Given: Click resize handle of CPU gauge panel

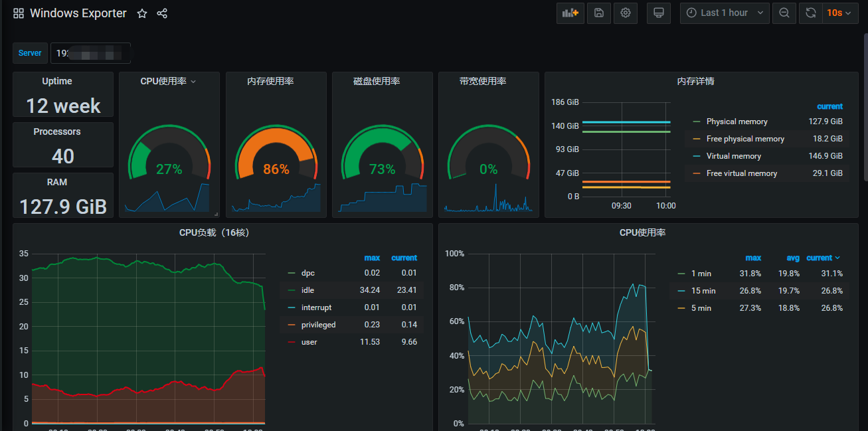Looking at the screenshot, I should (x=216, y=214).
